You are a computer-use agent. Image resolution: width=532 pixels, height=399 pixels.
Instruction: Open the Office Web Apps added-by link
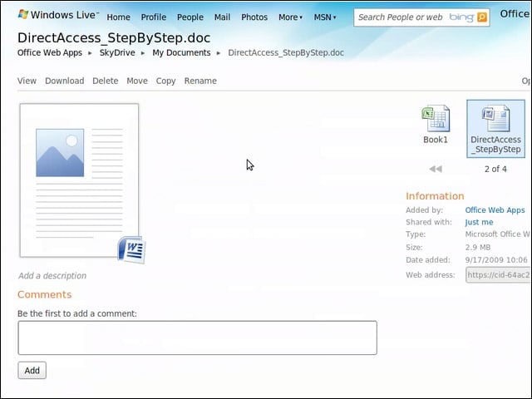[495, 210]
